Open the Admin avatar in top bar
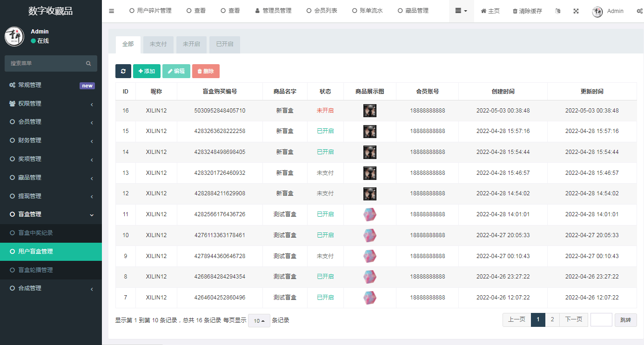644x345 pixels. click(x=597, y=12)
